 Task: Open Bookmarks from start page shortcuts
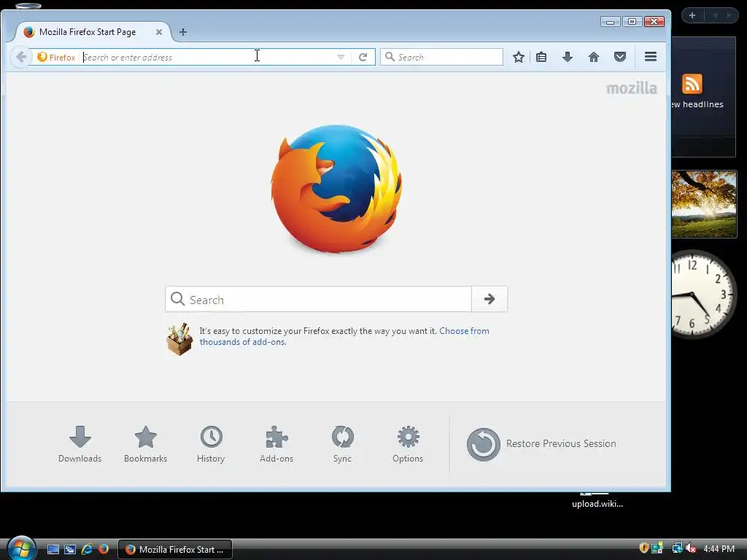(x=145, y=444)
